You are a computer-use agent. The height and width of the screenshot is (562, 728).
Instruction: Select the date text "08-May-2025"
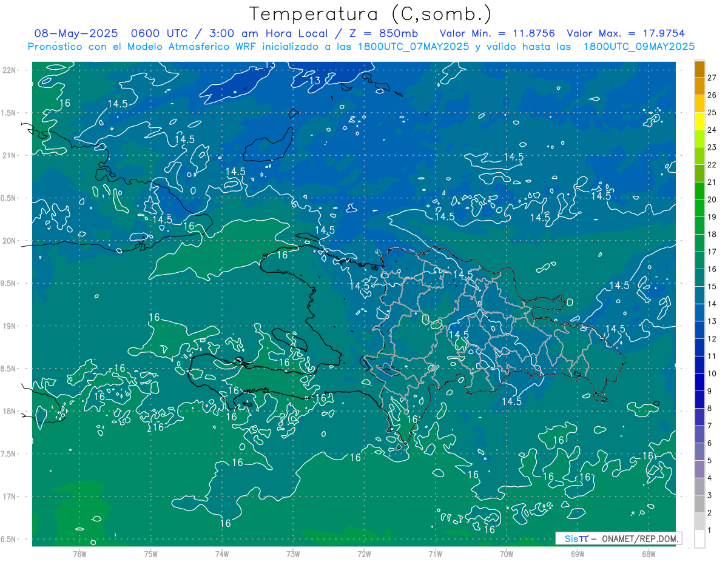(x=76, y=33)
